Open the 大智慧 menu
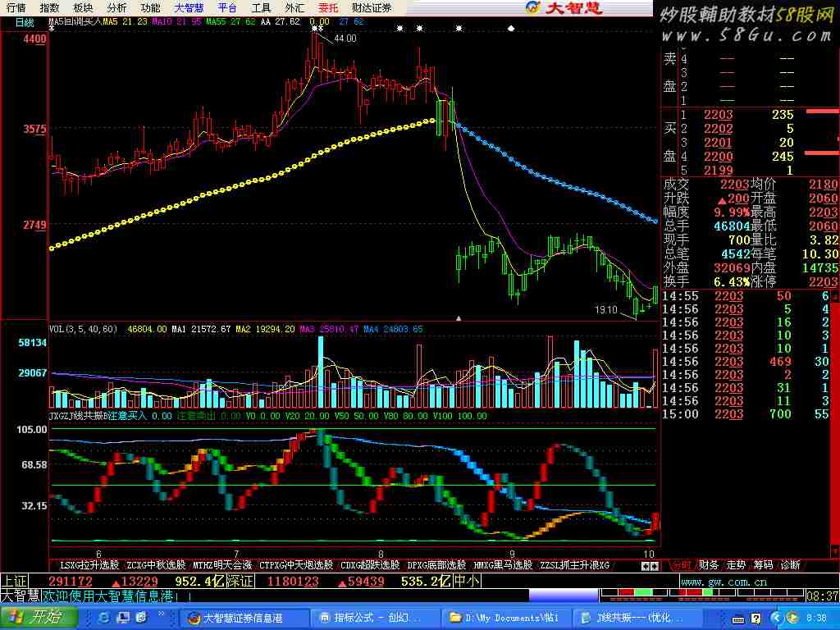The image size is (840, 630). click(x=189, y=7)
